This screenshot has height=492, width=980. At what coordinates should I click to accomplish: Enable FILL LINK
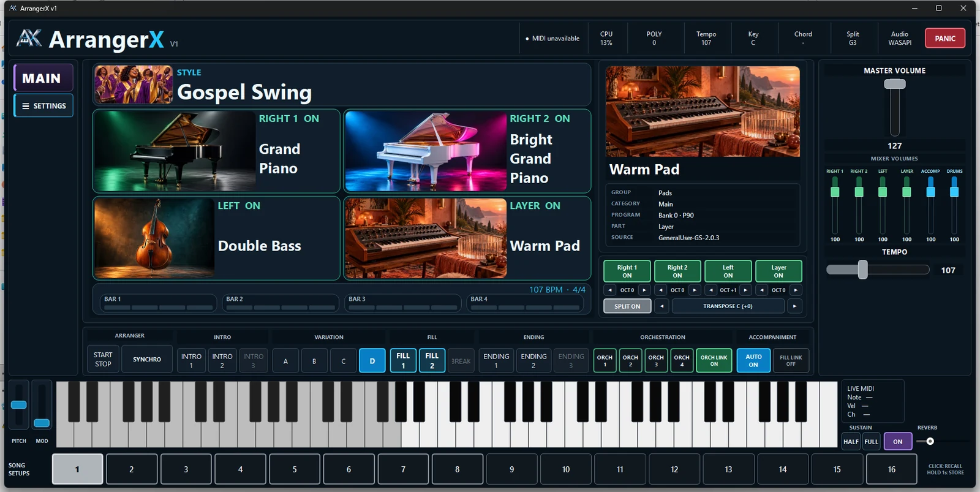(791, 360)
